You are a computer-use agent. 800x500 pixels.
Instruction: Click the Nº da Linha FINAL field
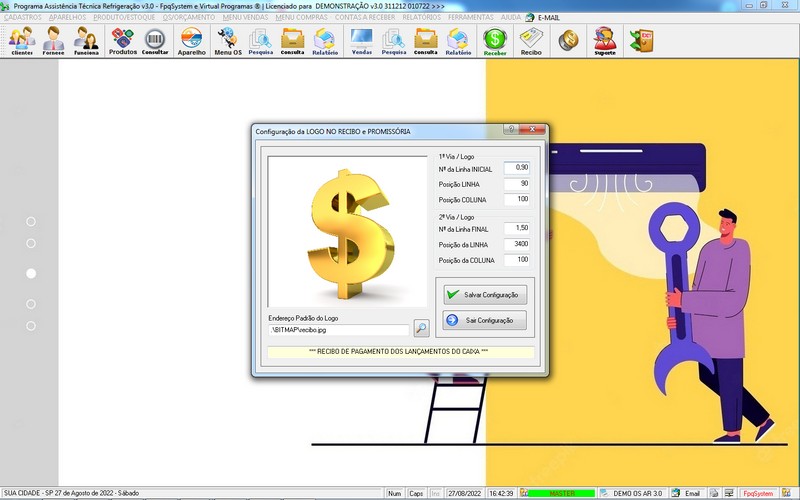point(516,229)
